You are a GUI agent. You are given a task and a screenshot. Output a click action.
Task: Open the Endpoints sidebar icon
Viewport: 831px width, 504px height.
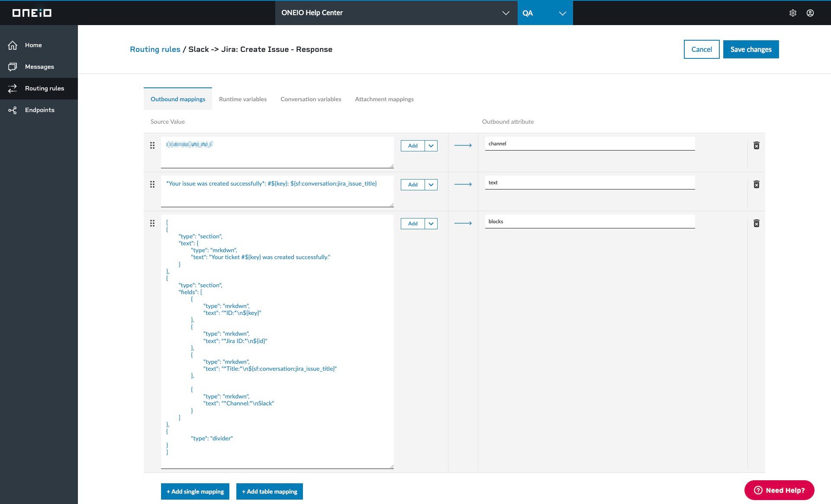click(13, 110)
